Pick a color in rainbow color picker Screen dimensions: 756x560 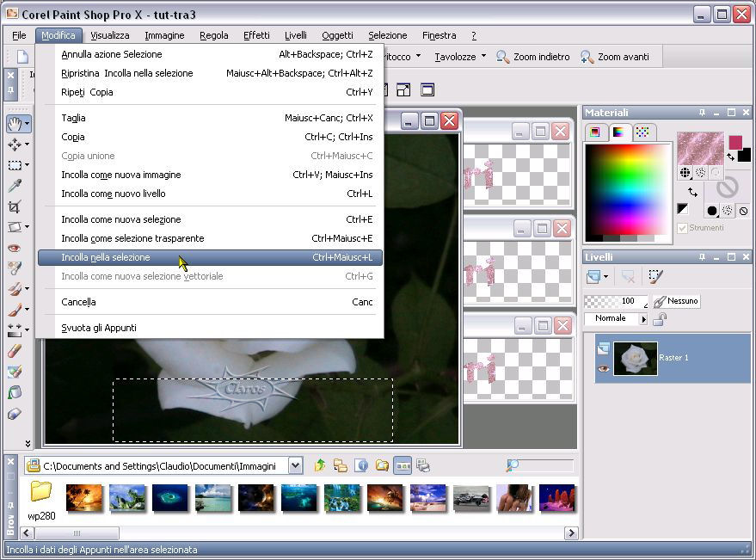tap(627, 190)
